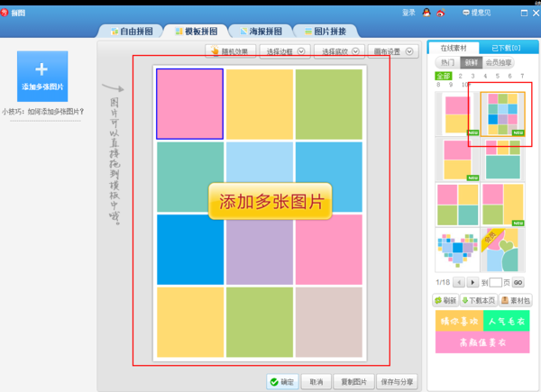Filter templates by 2 pictures
Viewport: 541px width, 392px height.
click(x=460, y=76)
